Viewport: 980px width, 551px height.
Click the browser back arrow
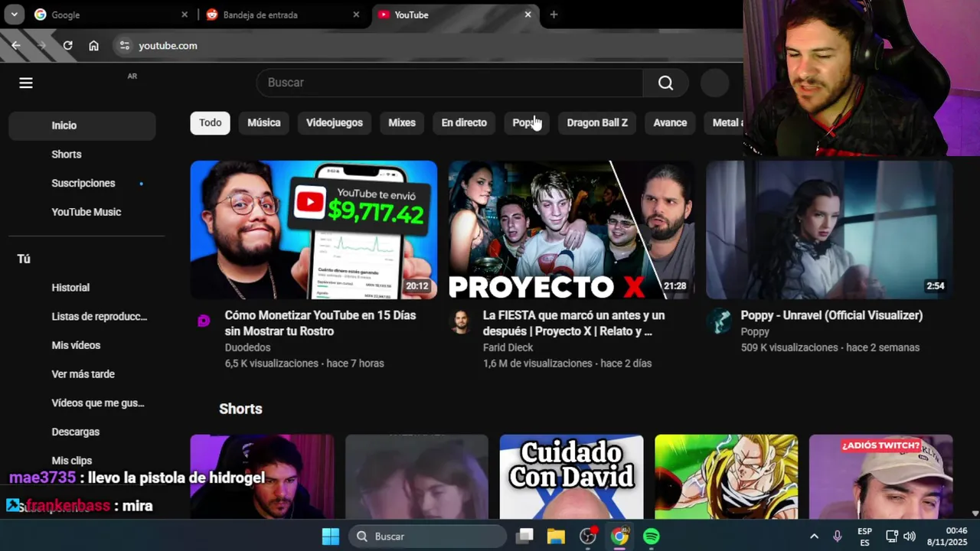pyautogui.click(x=16, y=46)
